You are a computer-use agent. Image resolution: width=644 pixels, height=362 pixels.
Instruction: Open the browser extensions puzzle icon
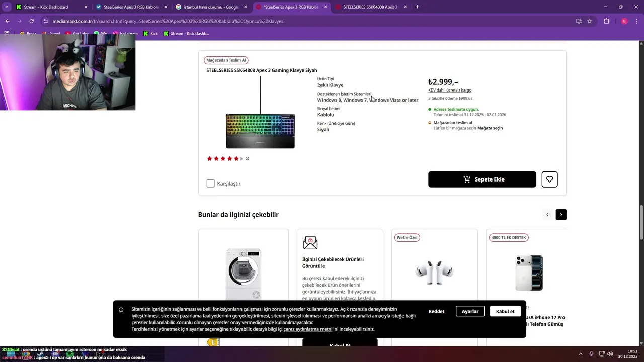pos(606,21)
